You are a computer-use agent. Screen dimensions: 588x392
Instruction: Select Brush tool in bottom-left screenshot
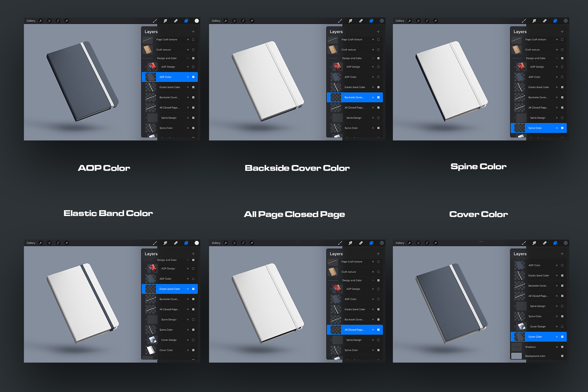tap(155, 243)
